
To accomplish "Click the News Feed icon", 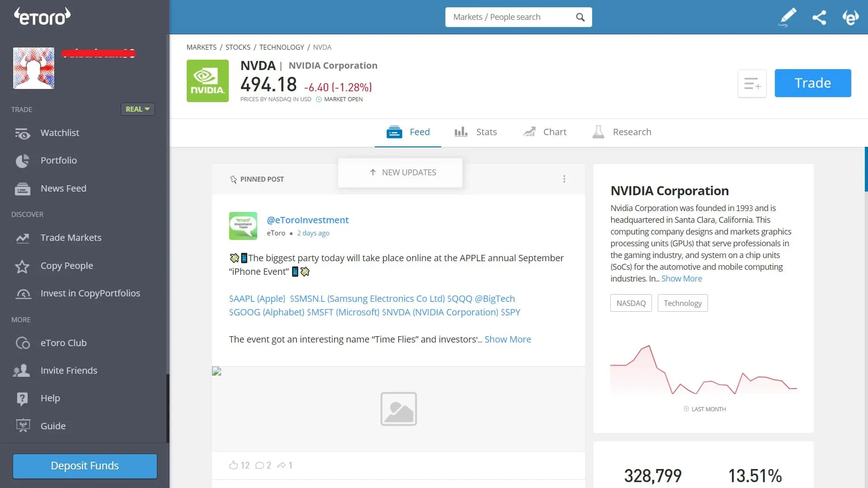I will (22, 189).
